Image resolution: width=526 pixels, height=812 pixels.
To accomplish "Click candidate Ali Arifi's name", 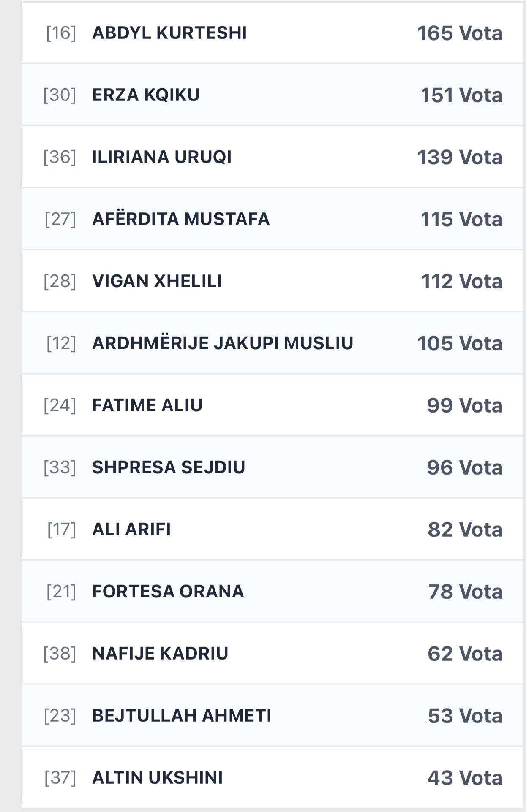I will [x=131, y=530].
